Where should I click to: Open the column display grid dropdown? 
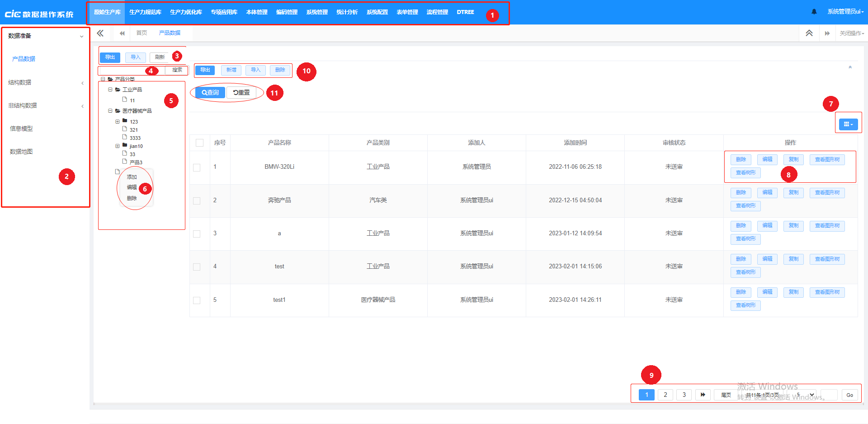click(848, 124)
